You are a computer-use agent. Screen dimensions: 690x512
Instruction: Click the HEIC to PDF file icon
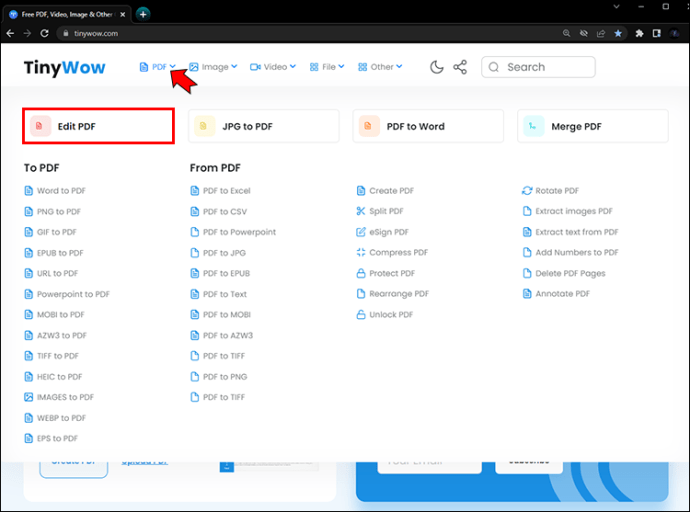tap(29, 377)
